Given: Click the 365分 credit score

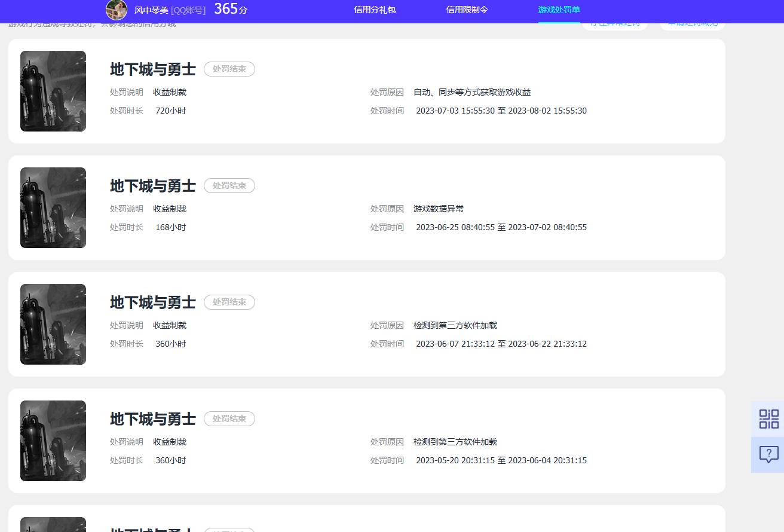Looking at the screenshot, I should click(x=231, y=9).
